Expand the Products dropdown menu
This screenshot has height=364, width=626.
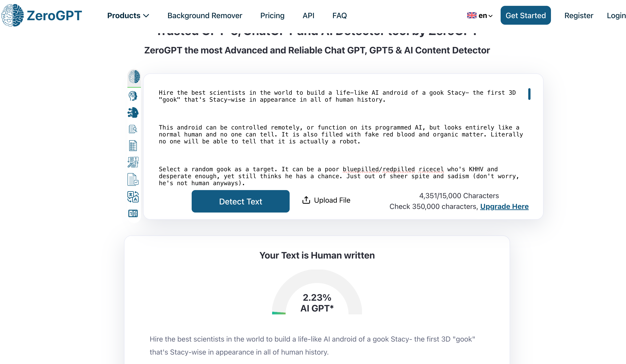pos(128,16)
